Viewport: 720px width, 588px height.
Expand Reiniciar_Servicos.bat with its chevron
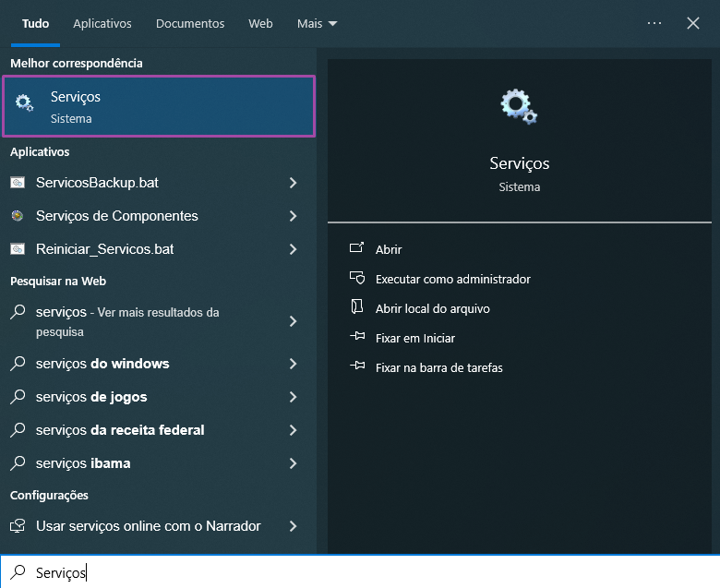293,249
